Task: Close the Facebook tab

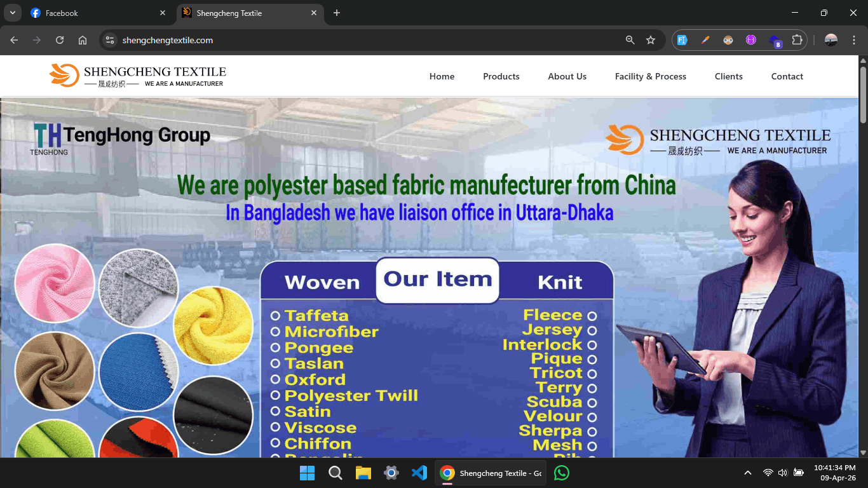Action: coord(163,13)
